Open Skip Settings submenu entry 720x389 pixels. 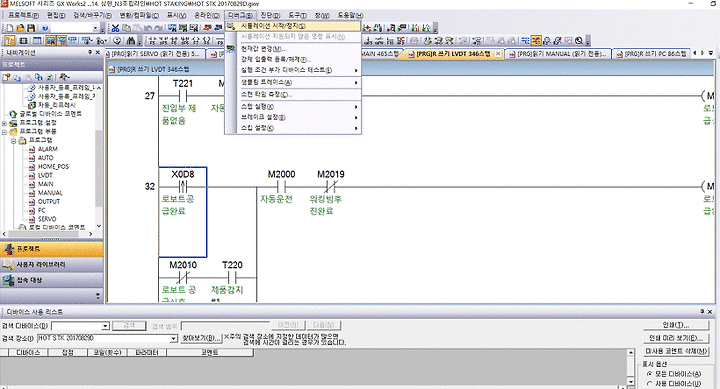(x=299, y=128)
